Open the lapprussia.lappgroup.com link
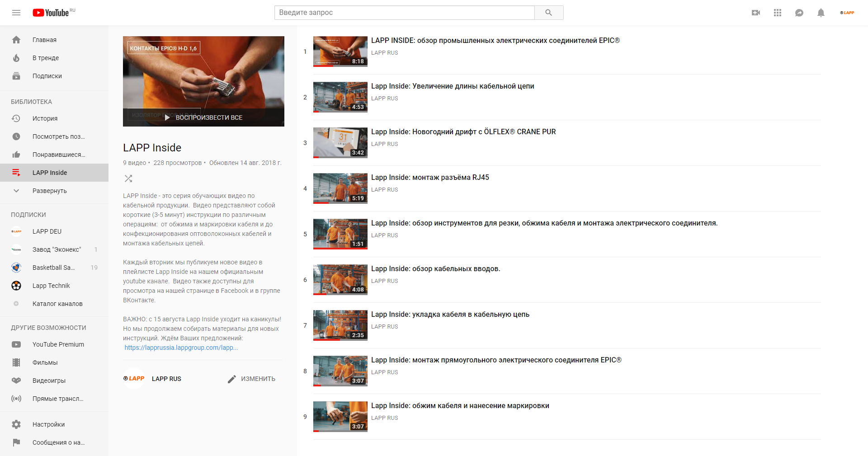The width and height of the screenshot is (868, 456). [181, 348]
